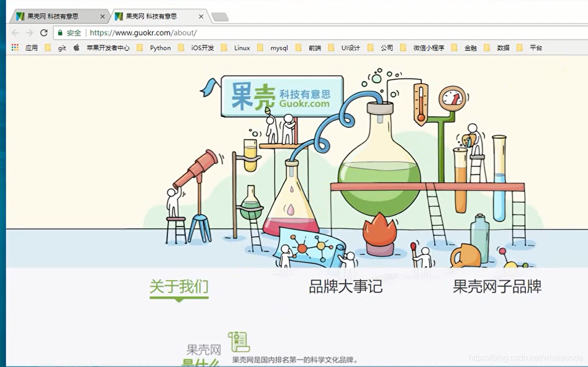This screenshot has height=367, width=588.
Task: Close the first 果壳网 tab
Action: coord(102,16)
